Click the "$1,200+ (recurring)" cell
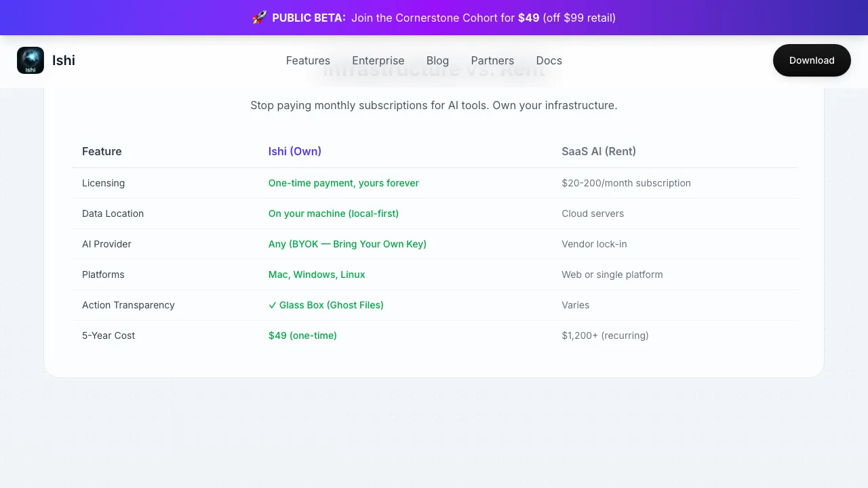This screenshot has width=868, height=488. click(x=605, y=335)
